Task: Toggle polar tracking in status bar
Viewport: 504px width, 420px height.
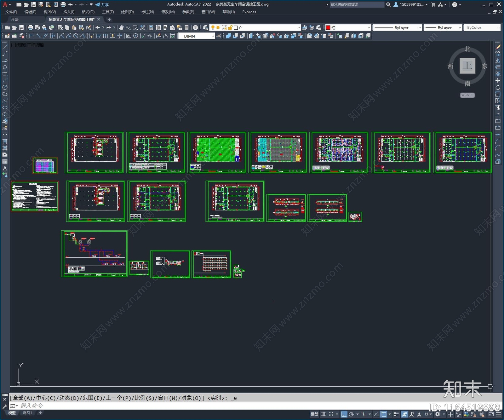Action: pos(352,414)
